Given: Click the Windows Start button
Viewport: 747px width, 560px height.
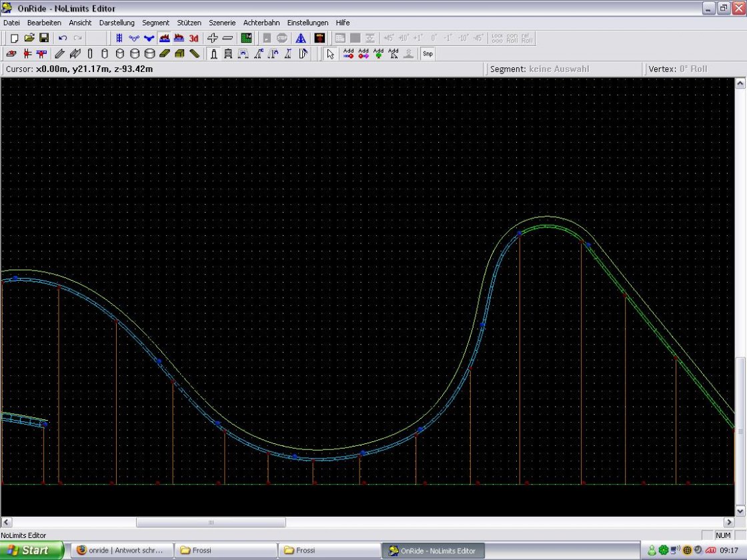Looking at the screenshot, I should 32,551.
